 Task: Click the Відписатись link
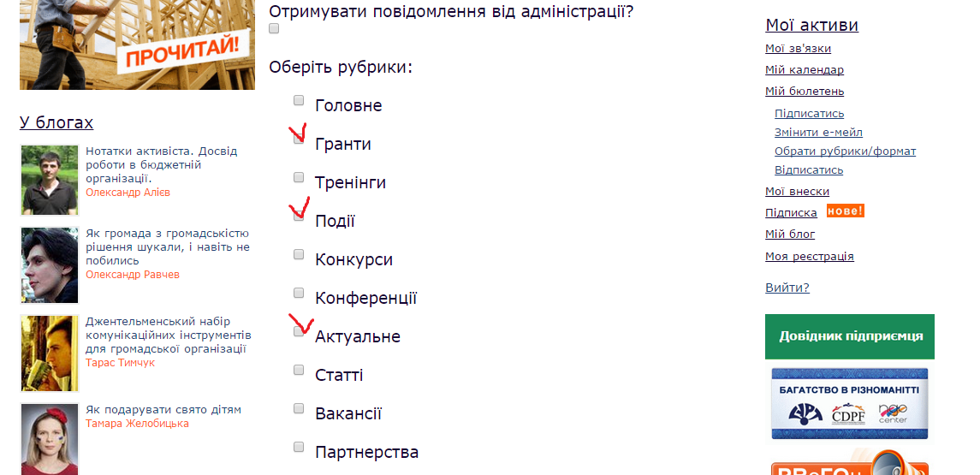coord(809,170)
